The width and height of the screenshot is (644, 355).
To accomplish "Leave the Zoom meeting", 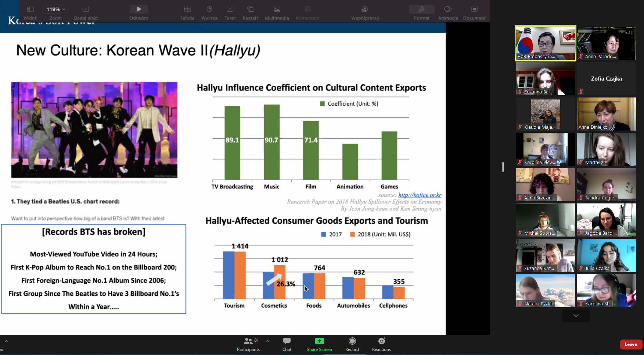I will tap(631, 344).
